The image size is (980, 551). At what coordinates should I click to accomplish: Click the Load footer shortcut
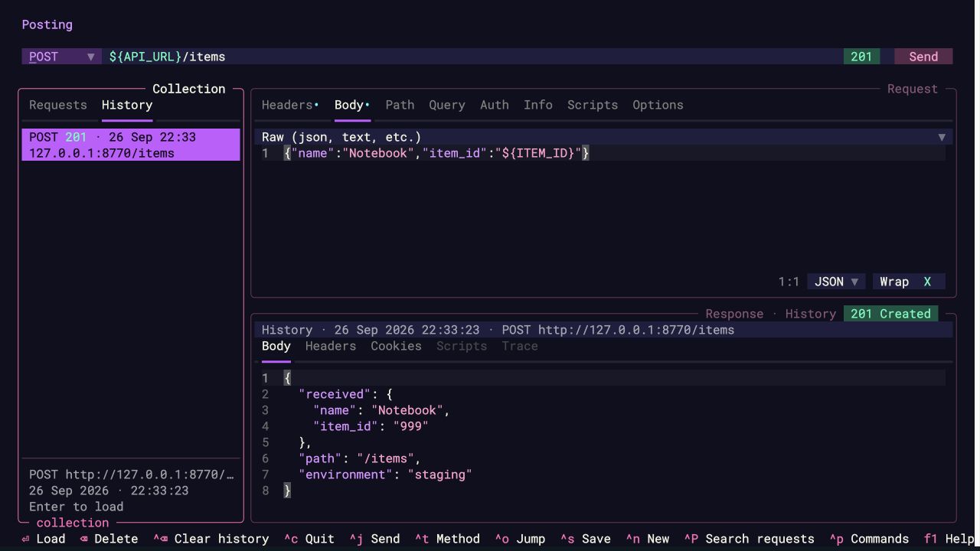click(x=44, y=539)
